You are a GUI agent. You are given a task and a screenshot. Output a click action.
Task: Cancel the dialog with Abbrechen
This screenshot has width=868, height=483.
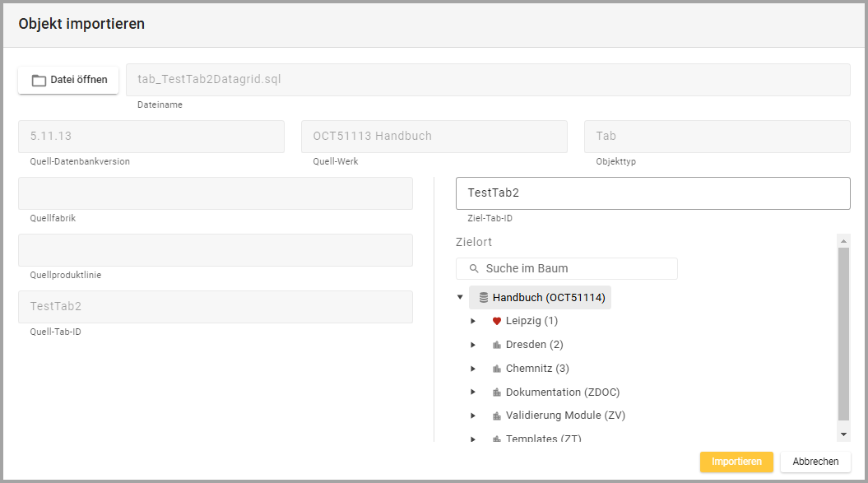click(x=815, y=462)
